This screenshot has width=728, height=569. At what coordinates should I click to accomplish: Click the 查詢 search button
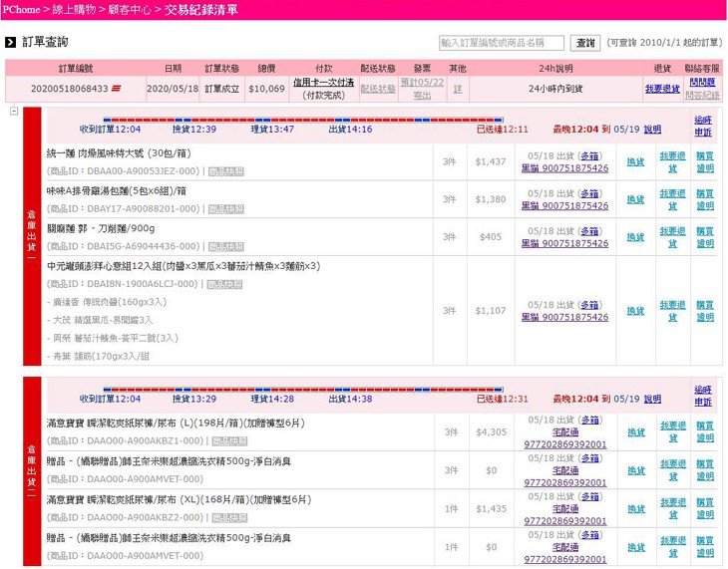click(x=585, y=43)
